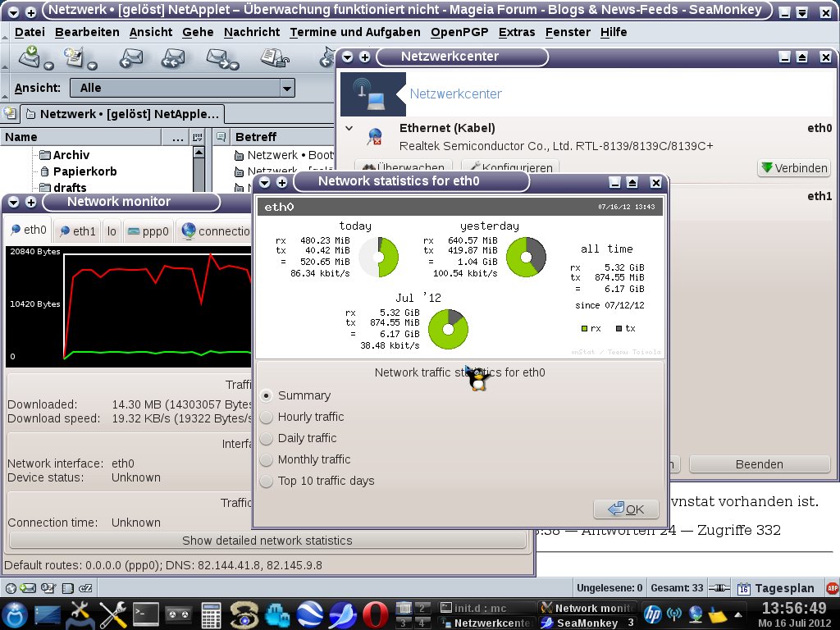Viewport: 840px width, 630px height.
Task: Click the Adblock Plus ABP status icon
Action: click(832, 588)
